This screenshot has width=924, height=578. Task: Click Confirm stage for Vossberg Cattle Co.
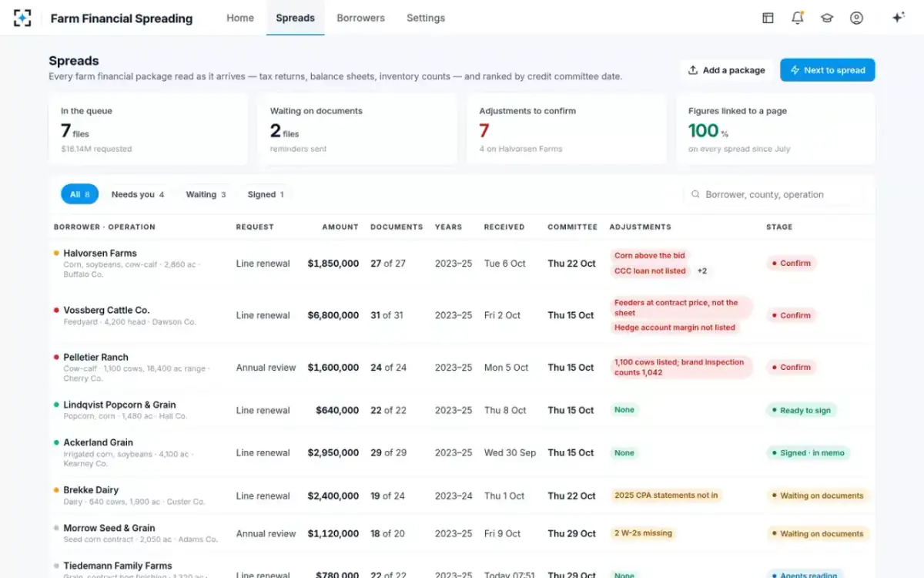click(x=791, y=315)
